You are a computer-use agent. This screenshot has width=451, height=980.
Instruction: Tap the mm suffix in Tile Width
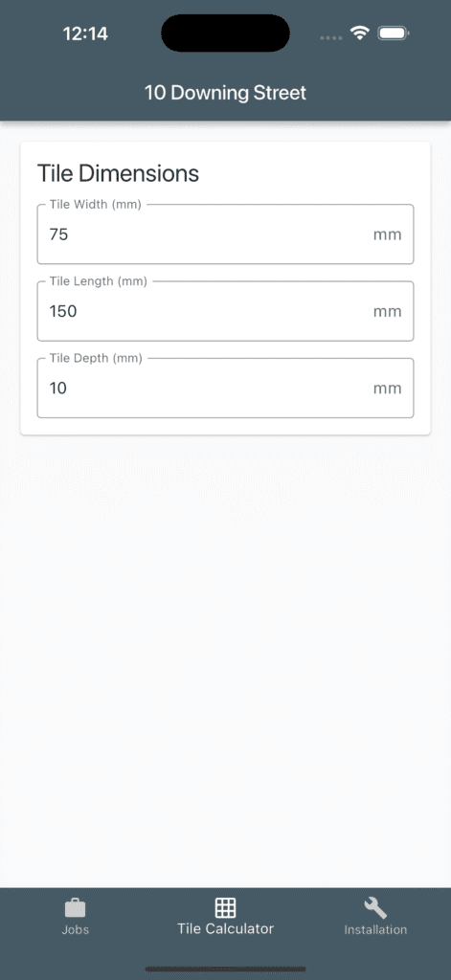(x=387, y=235)
